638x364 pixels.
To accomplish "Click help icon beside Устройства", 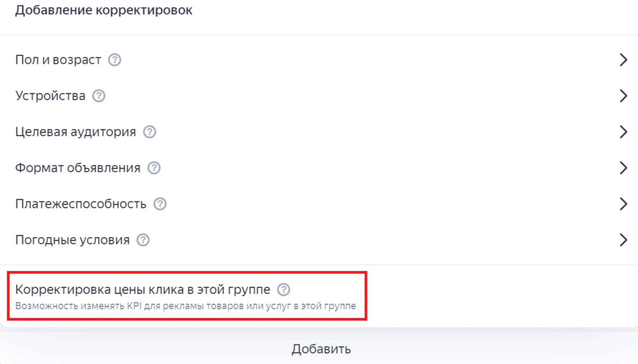I will click(99, 96).
